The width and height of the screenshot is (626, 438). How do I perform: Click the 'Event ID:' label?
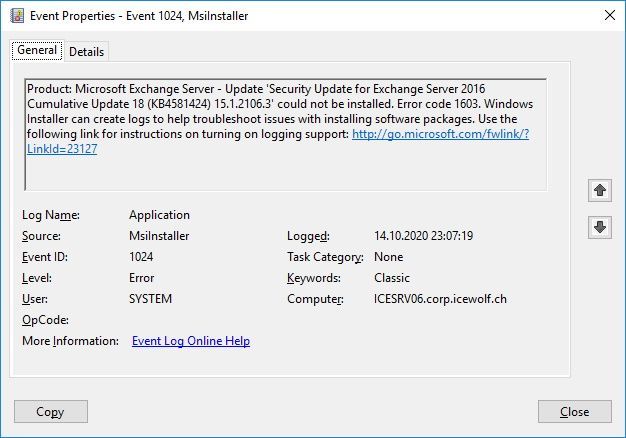(x=45, y=257)
